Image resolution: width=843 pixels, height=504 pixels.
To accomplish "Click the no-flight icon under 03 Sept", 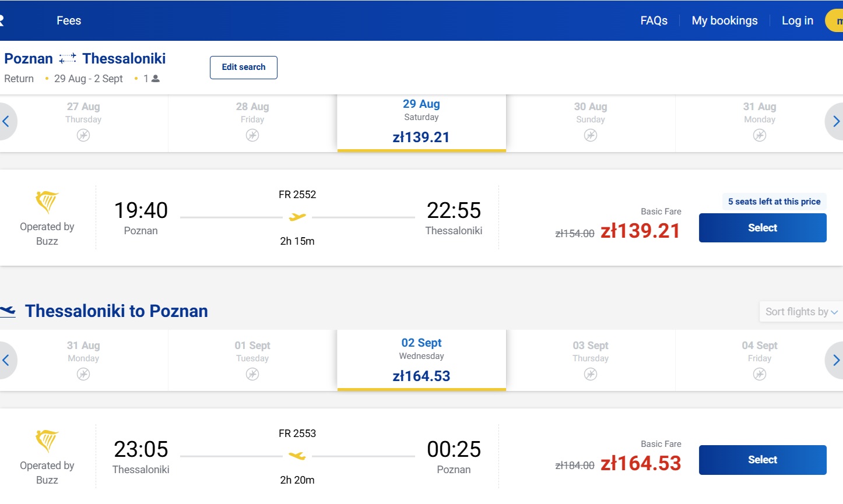I will coord(591,374).
